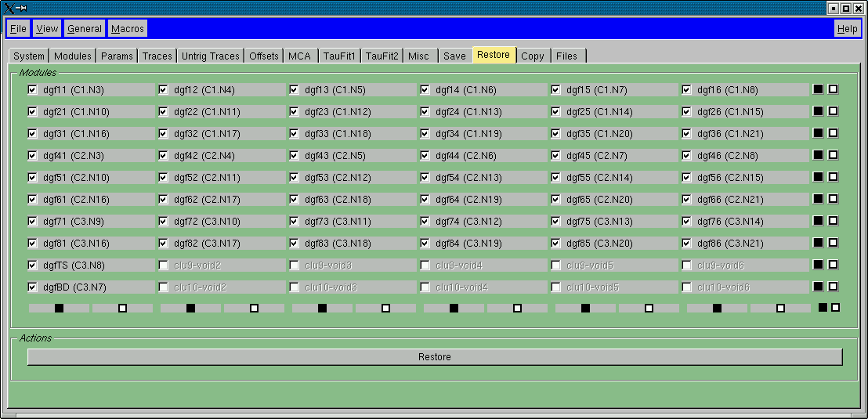Uncheck module dgf66 (C2.N21)
The height and width of the screenshot is (419, 868).
click(x=686, y=199)
